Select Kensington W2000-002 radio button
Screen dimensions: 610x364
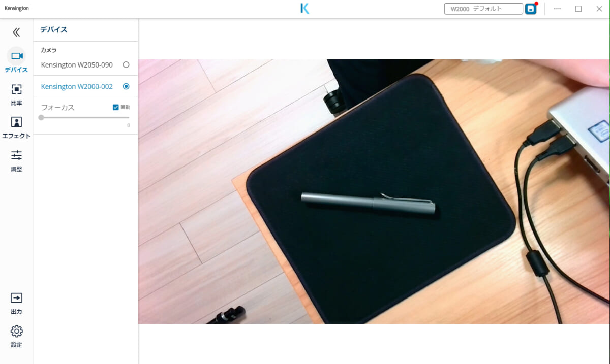pos(126,87)
